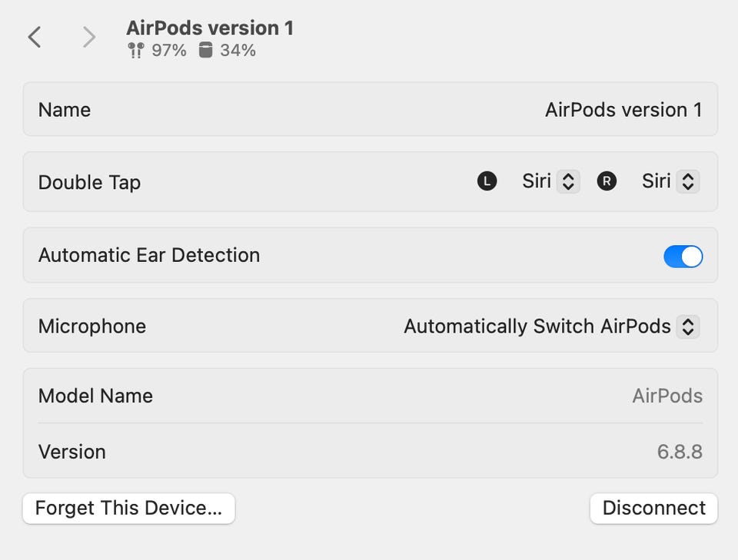The width and height of the screenshot is (738, 560).
Task: Click the Forget This Device button
Action: (128, 509)
